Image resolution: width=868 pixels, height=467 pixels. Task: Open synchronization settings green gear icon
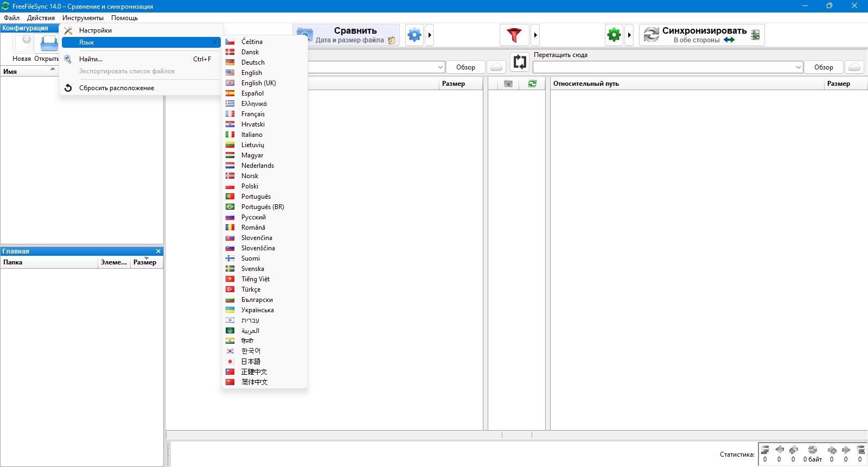point(614,35)
